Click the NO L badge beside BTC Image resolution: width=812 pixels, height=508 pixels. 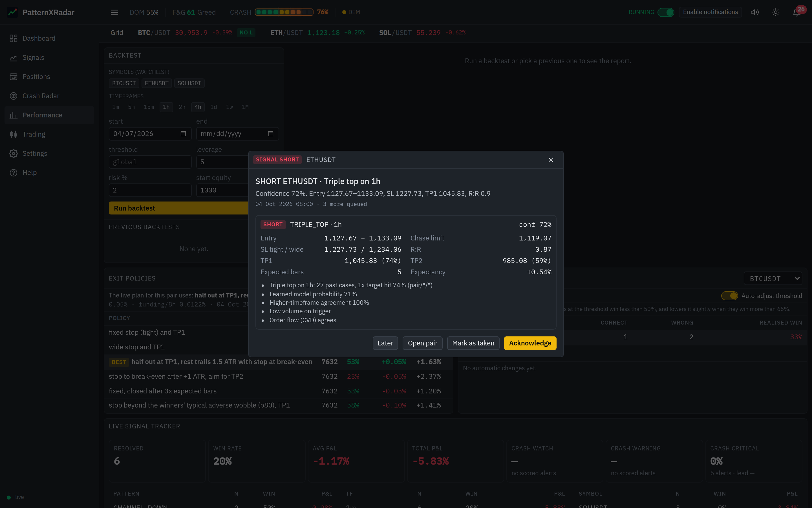pyautogui.click(x=246, y=32)
